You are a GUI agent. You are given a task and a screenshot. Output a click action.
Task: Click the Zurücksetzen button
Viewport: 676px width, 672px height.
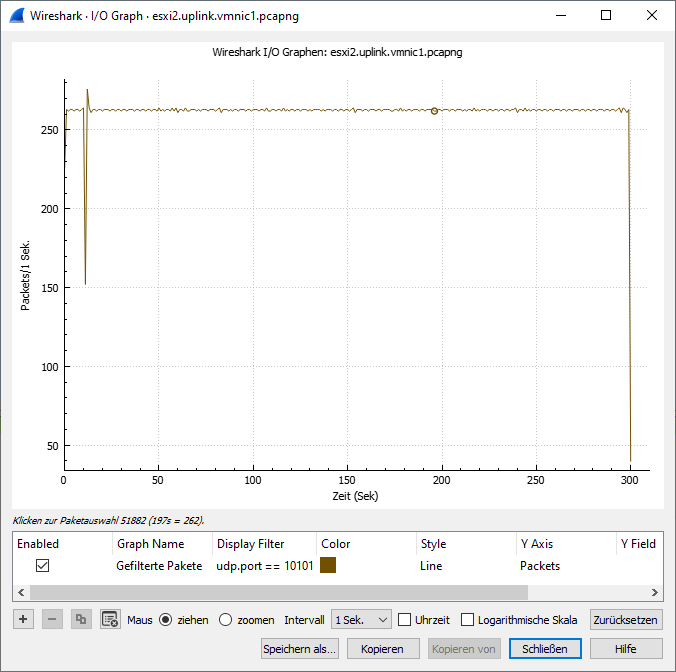pyautogui.click(x=626, y=620)
